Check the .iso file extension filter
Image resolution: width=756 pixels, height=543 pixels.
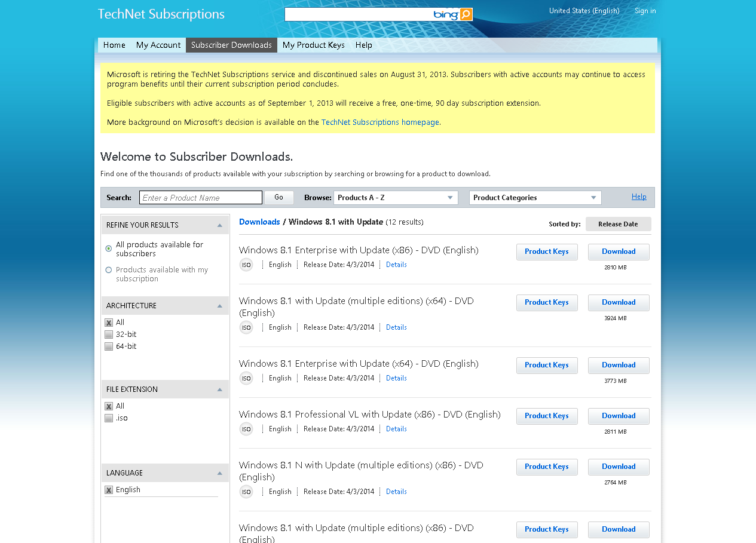tap(109, 418)
